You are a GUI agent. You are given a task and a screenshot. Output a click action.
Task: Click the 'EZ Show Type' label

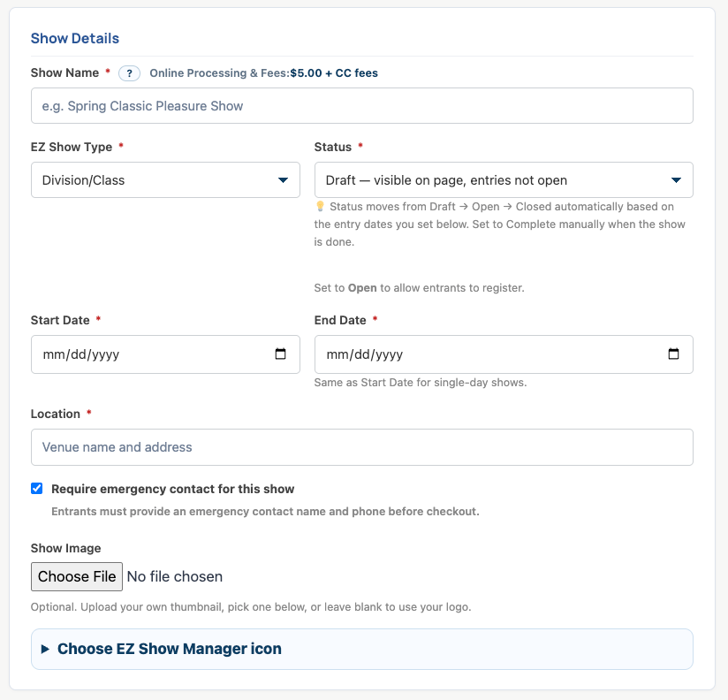coord(72,147)
